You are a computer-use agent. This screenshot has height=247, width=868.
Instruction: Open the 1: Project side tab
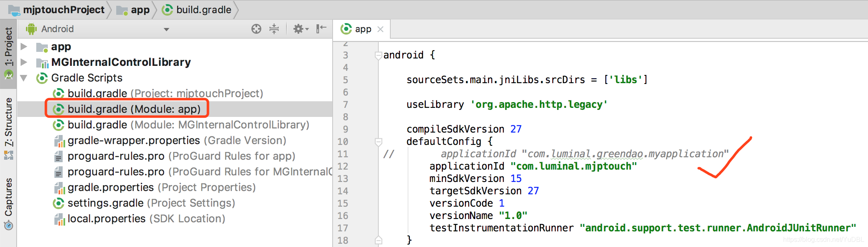(x=8, y=54)
